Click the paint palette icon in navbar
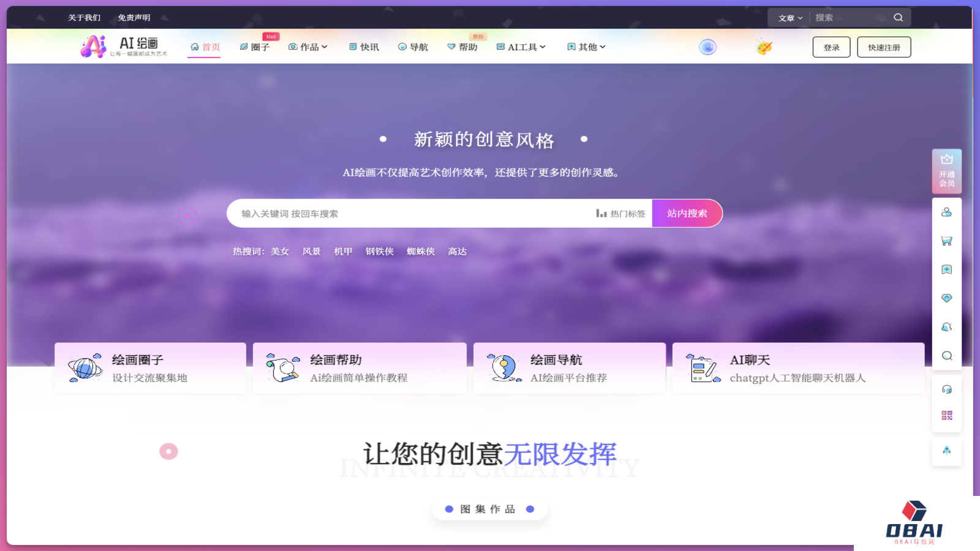Viewport: 980px width, 551px height. pos(763,47)
